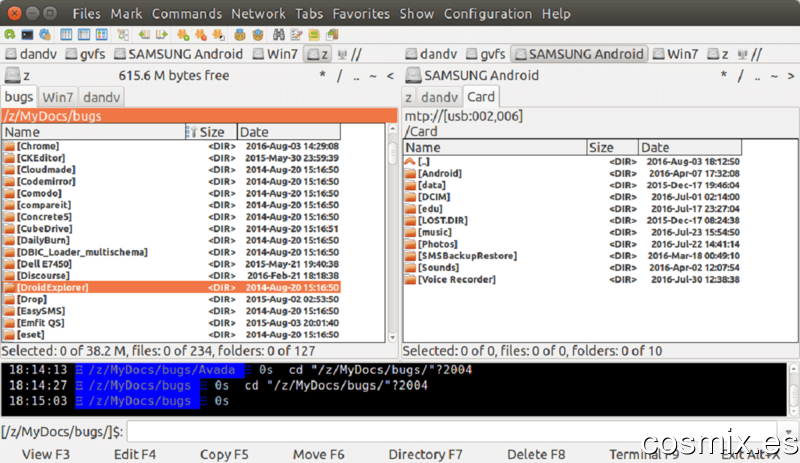Click the command line input field
This screenshot has width=800, height=463.
click(x=452, y=432)
